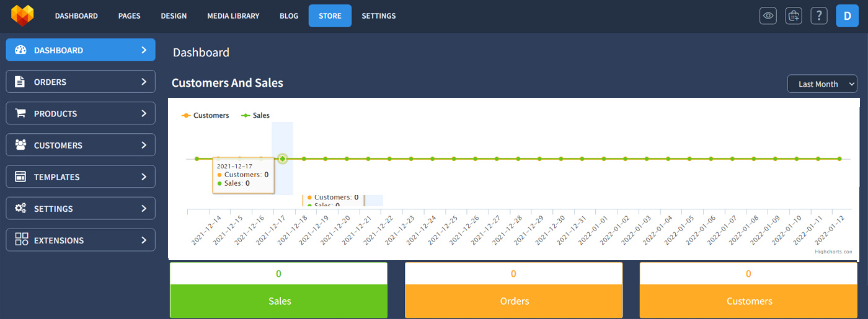Open the help question mark icon
The image size is (868, 319).
(x=819, y=16)
